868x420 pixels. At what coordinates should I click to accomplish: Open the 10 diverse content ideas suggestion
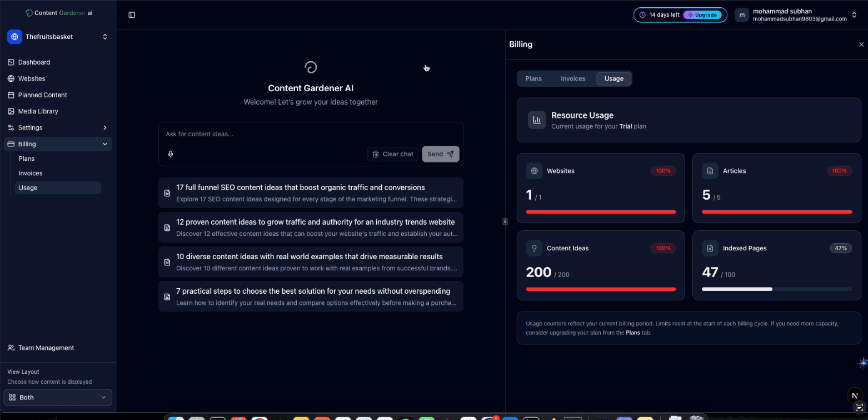[x=311, y=262]
